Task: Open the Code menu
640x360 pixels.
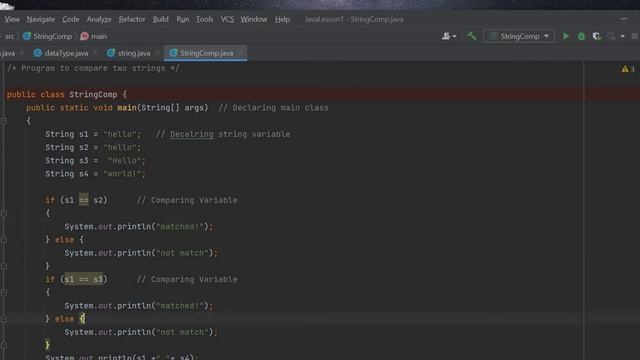Action: (71, 19)
